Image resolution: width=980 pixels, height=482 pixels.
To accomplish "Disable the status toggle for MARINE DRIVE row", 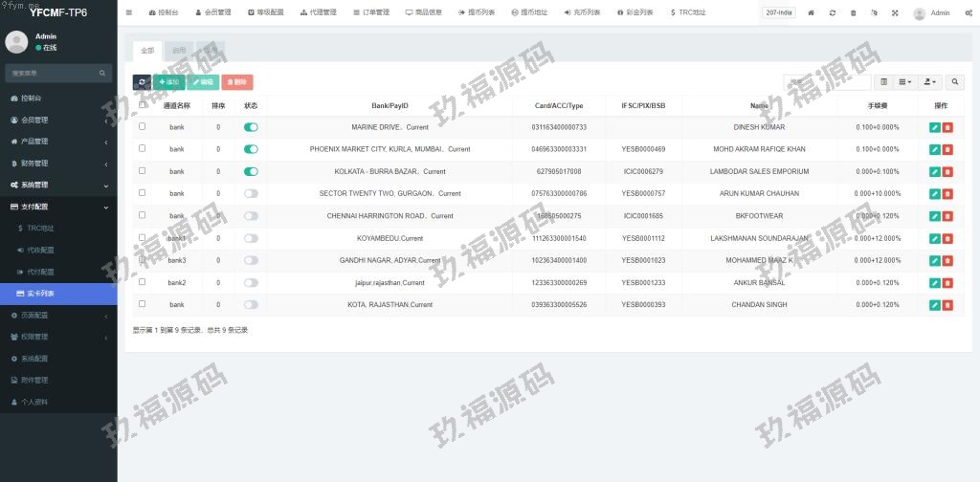I will point(251,127).
